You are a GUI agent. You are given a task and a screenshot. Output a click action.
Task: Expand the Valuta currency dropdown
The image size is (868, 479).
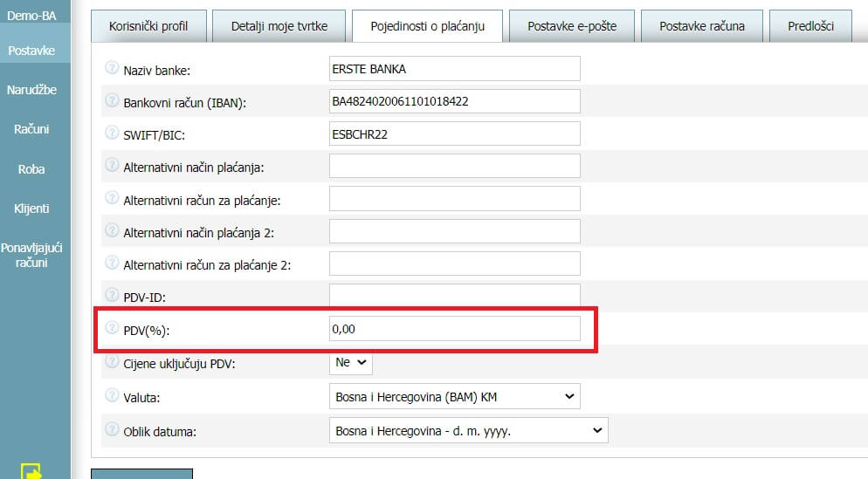point(454,397)
